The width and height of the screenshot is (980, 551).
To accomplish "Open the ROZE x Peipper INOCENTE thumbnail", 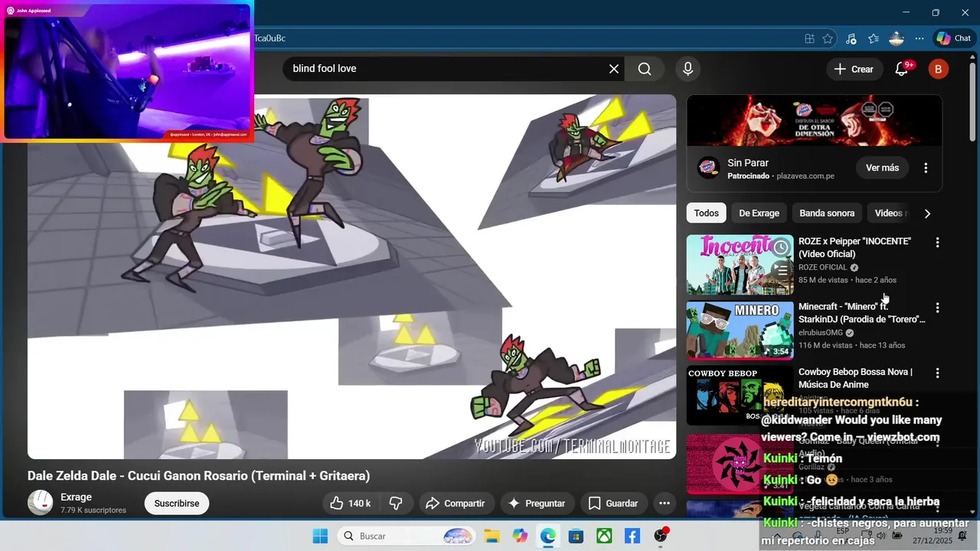I will pos(740,265).
